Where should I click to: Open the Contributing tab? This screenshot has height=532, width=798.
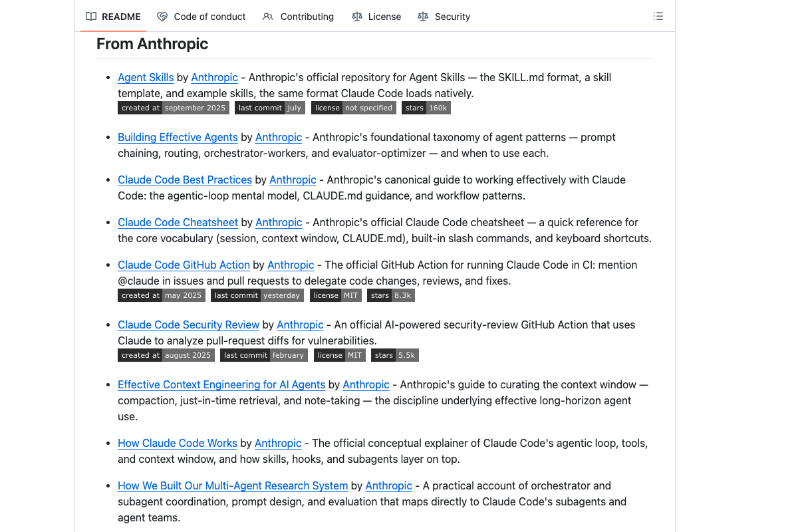click(299, 17)
